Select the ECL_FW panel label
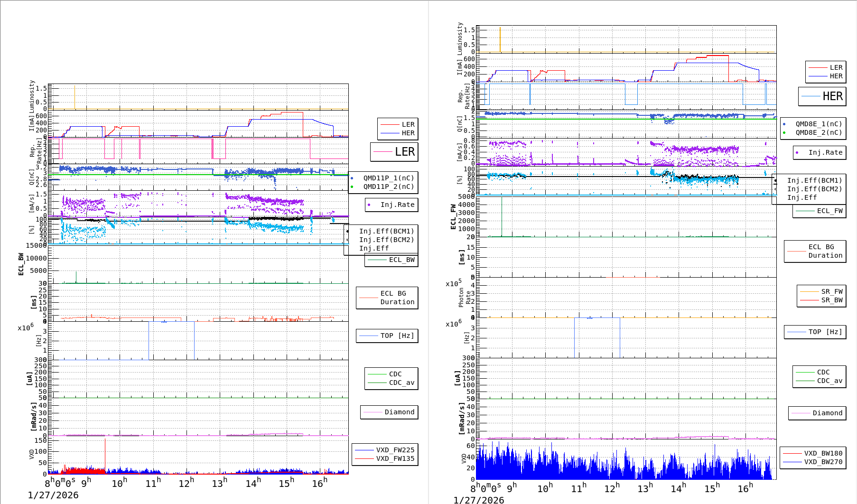Image resolution: width=857 pixels, height=504 pixels. point(453,216)
